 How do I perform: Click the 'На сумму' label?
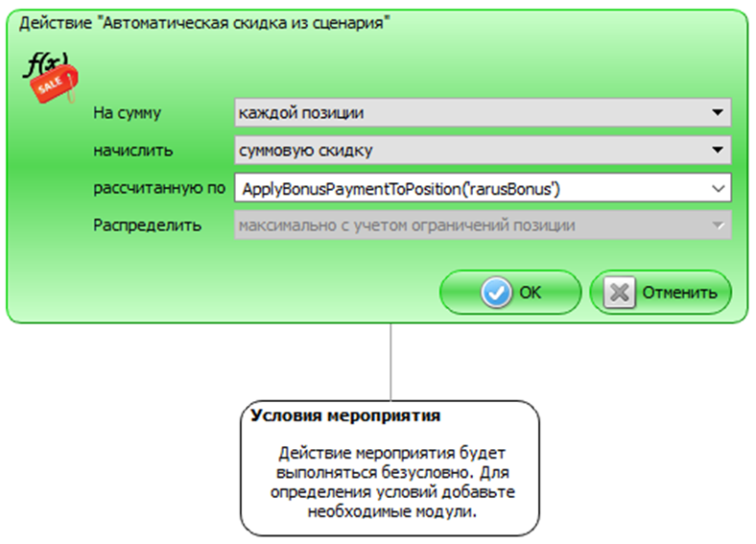click(127, 113)
